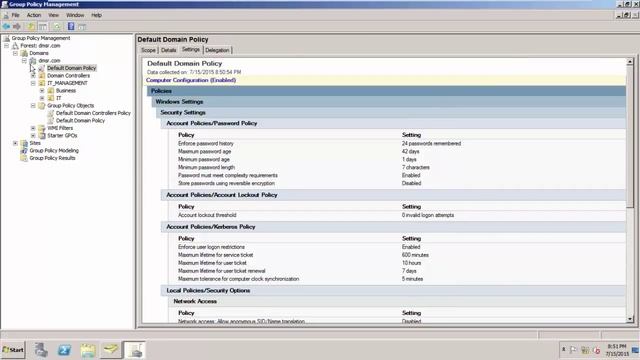Open Windows Explorer from the taskbar

(x=87, y=350)
